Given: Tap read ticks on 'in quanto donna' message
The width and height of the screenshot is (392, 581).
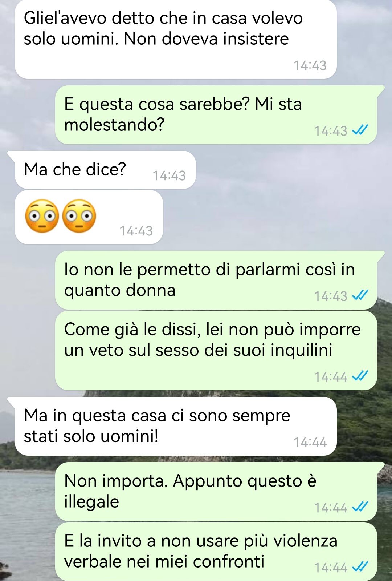Looking at the screenshot, I should tap(360, 295).
